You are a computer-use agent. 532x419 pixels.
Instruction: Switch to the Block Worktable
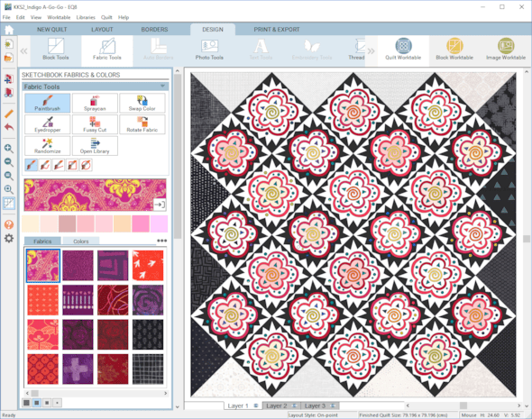[x=454, y=50]
